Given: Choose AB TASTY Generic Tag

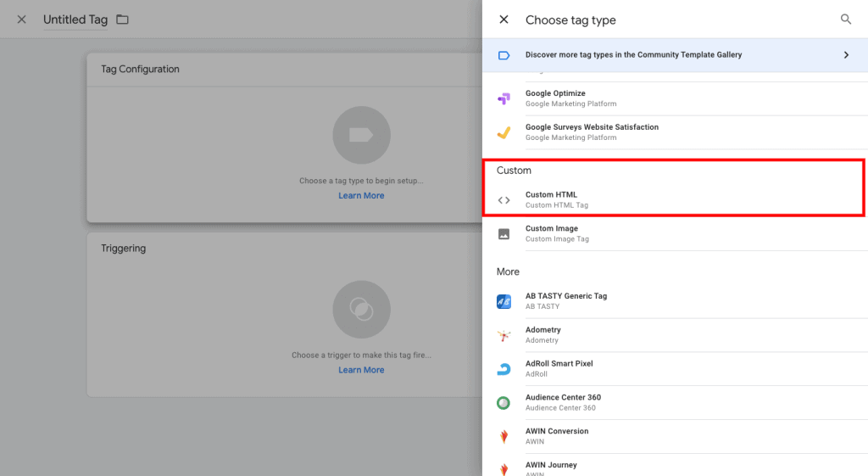Looking at the screenshot, I should click(x=675, y=301).
